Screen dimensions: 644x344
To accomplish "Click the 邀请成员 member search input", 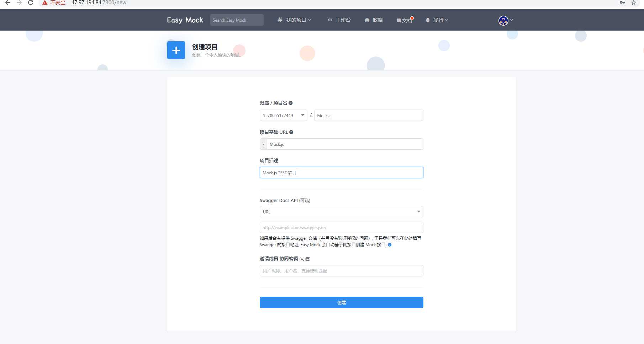I will (x=342, y=271).
